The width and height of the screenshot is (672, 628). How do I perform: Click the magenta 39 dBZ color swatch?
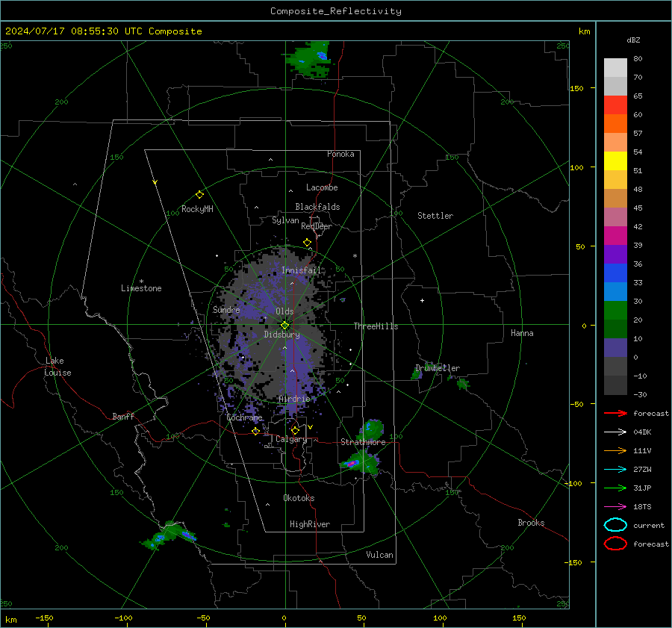[615, 236]
